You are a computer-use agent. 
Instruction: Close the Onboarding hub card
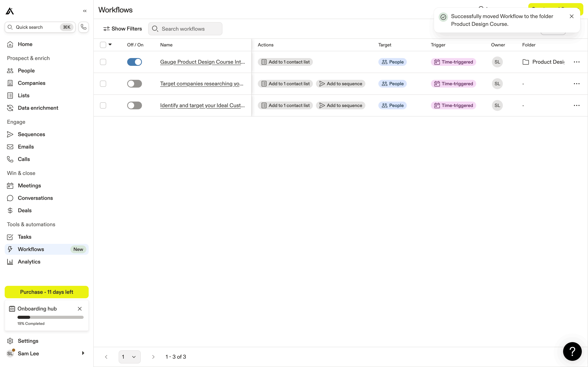(x=80, y=309)
